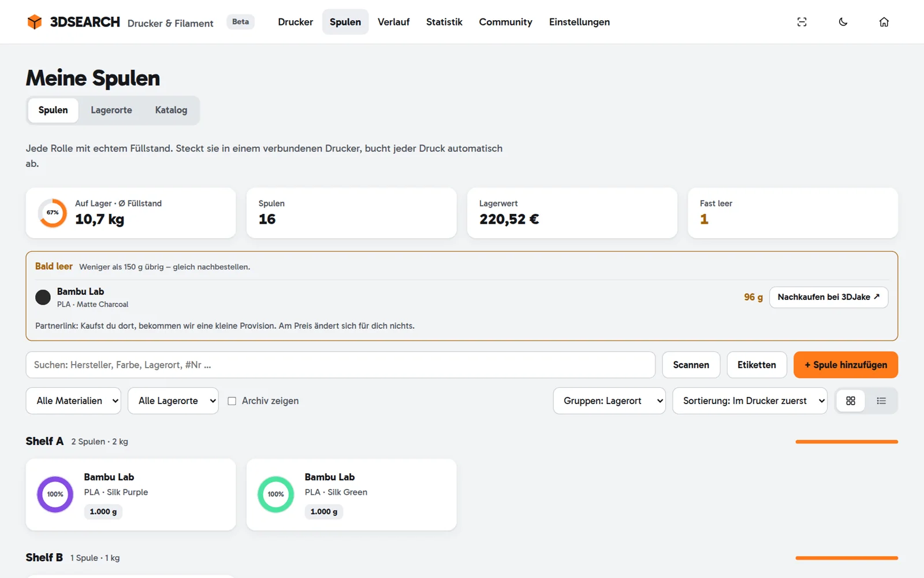The width and height of the screenshot is (924, 578).
Task: Click the Spulen 16 stat card
Action: click(x=351, y=213)
